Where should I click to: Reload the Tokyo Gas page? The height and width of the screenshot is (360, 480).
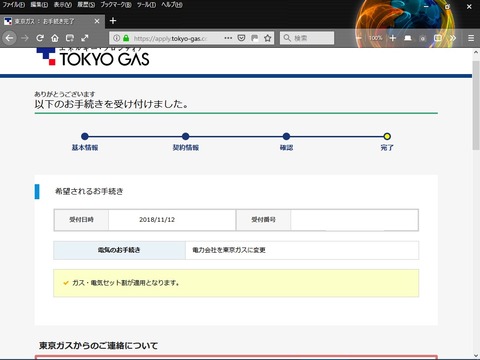[x=40, y=38]
